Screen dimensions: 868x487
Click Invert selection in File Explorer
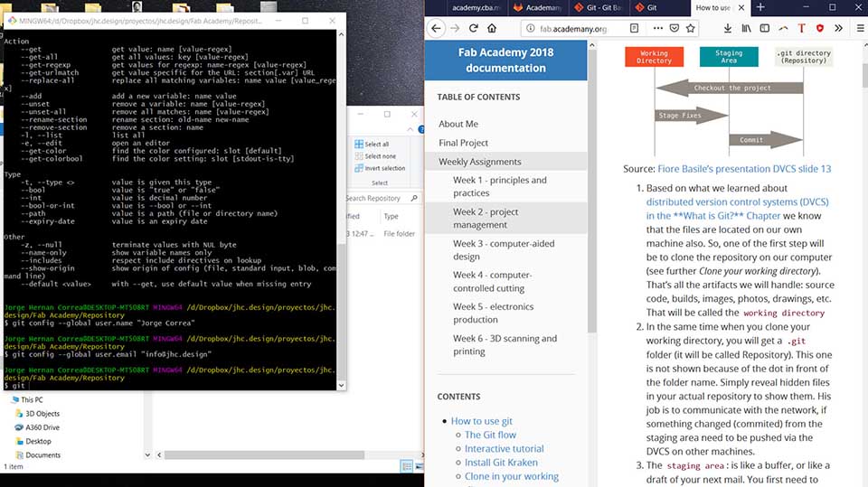(x=380, y=168)
